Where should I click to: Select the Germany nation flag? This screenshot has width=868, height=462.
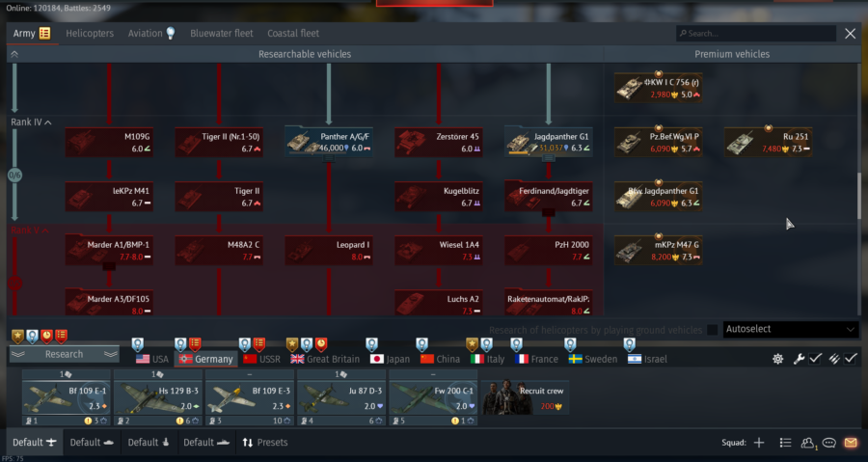pyautogui.click(x=204, y=359)
